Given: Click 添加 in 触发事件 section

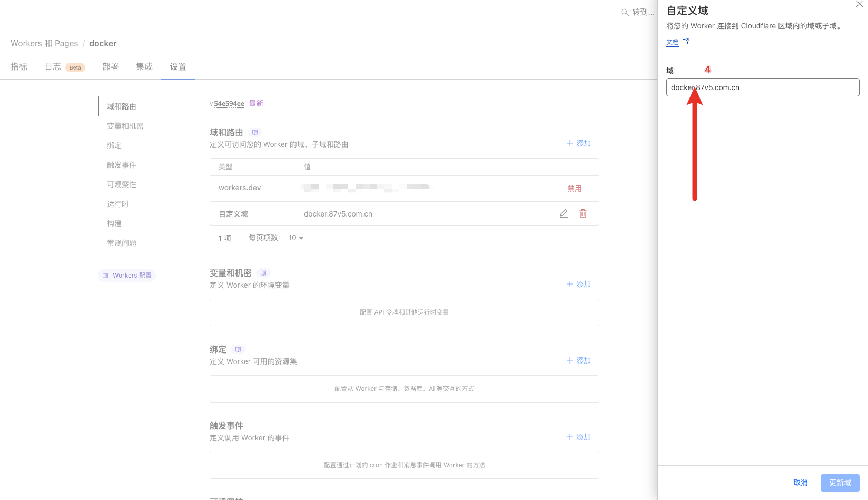Looking at the screenshot, I should (x=578, y=437).
